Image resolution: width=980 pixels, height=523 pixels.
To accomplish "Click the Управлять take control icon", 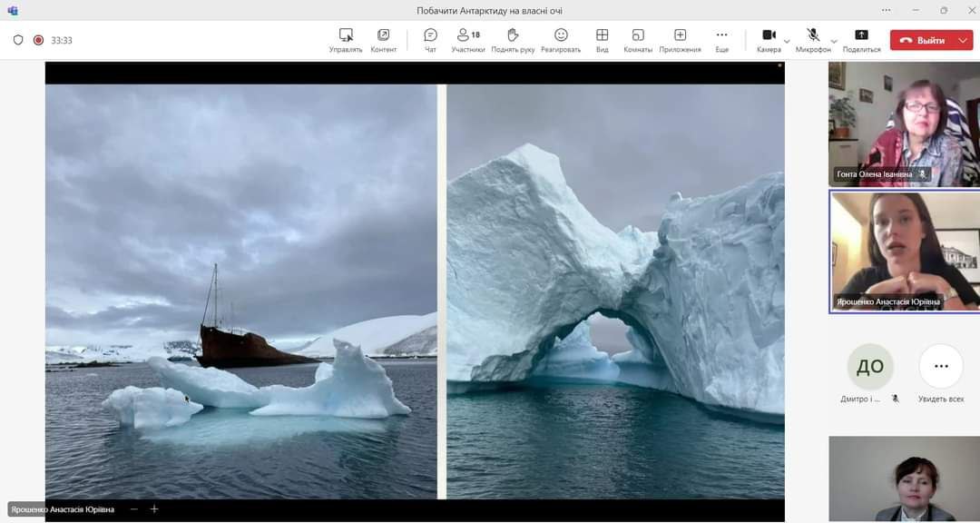I will pos(346,40).
